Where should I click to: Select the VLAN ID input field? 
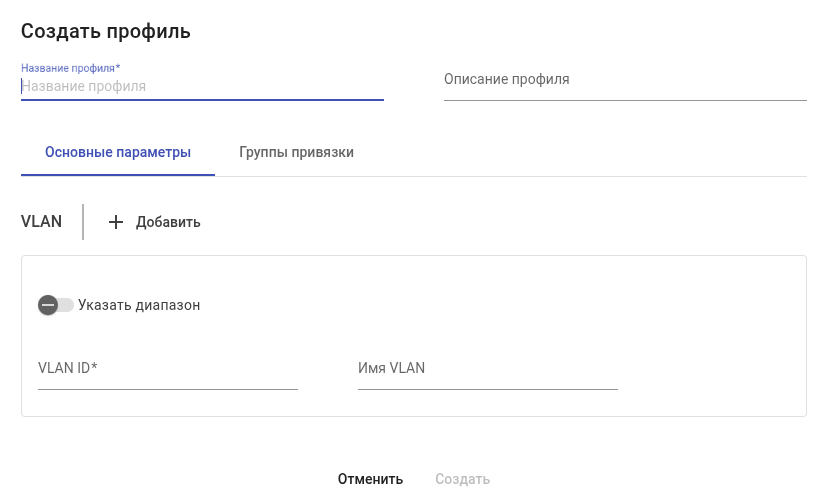[167, 369]
